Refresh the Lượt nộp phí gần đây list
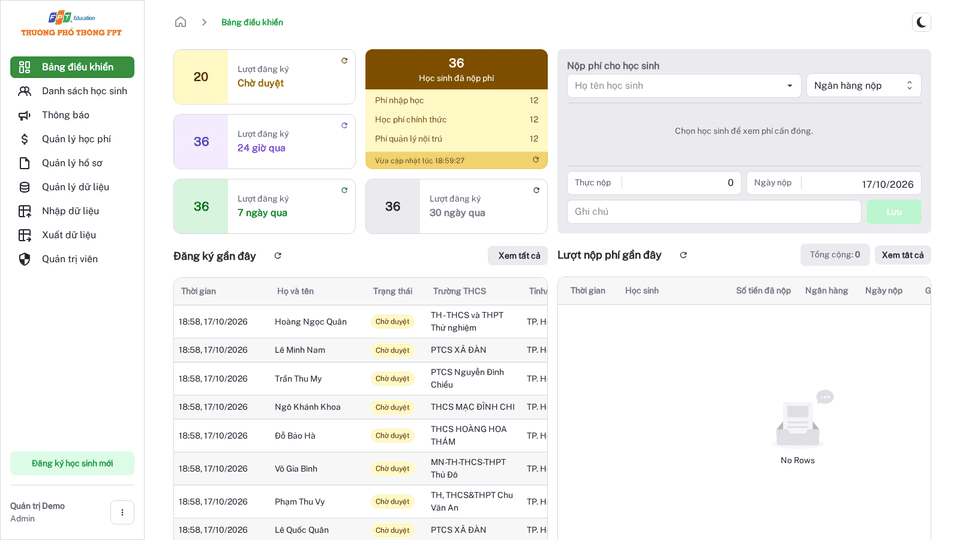The width and height of the screenshot is (960, 540). [683, 255]
